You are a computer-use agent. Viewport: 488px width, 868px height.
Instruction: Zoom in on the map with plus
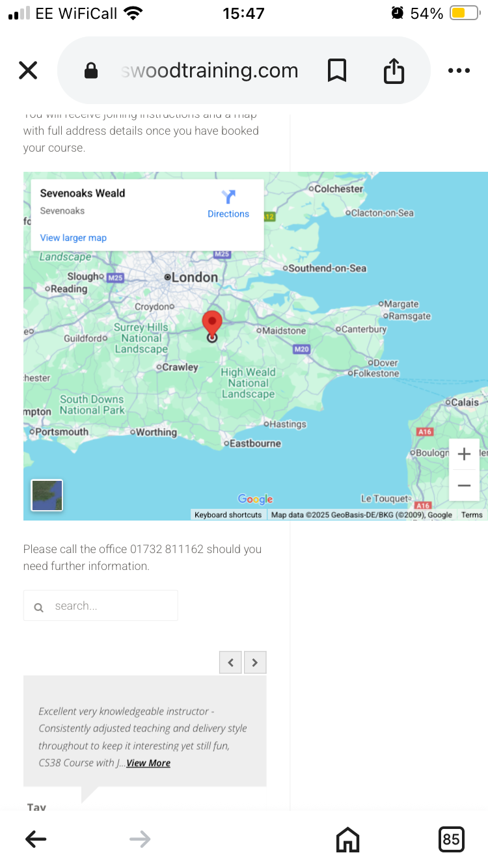click(464, 454)
